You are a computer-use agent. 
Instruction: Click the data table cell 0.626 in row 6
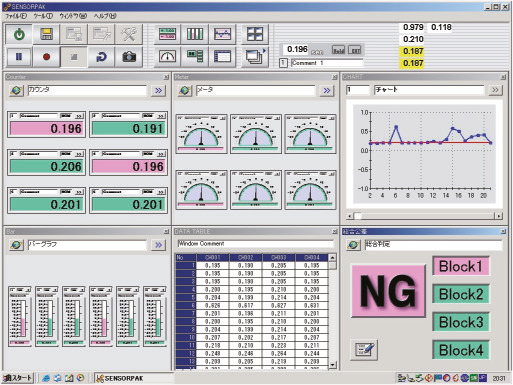[213, 305]
